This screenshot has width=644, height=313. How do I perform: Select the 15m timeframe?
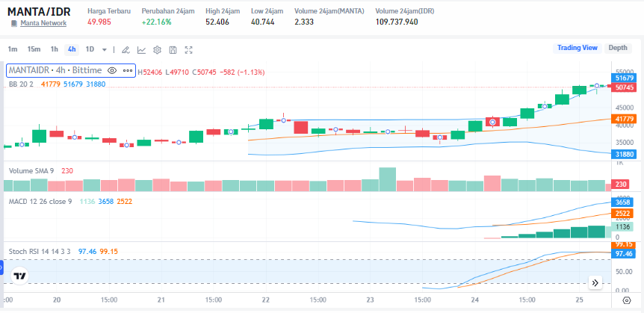[34, 49]
